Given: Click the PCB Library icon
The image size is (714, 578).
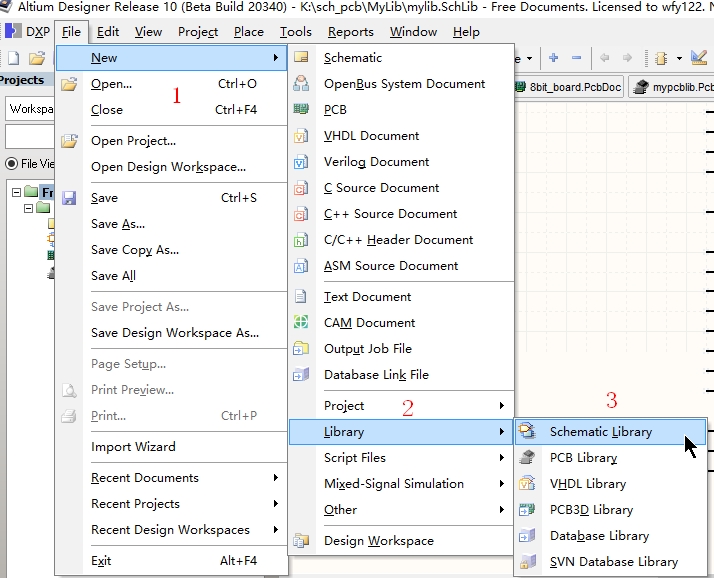Looking at the screenshot, I should [x=527, y=457].
